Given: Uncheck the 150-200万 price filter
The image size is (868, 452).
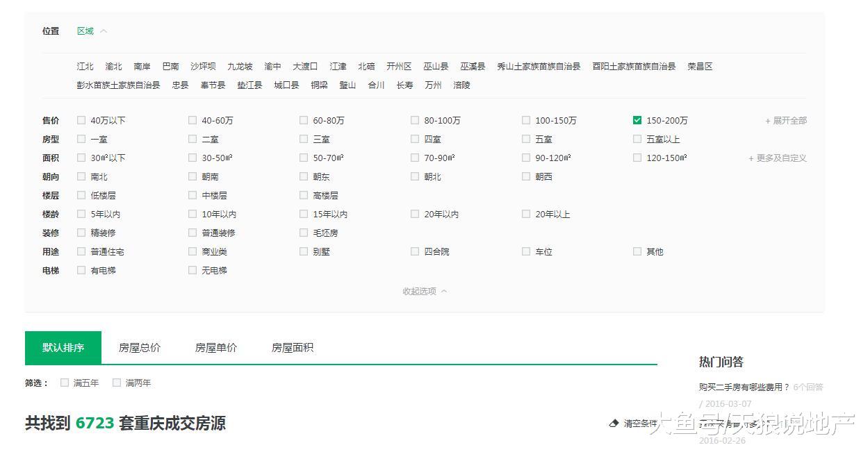Looking at the screenshot, I should point(637,119).
